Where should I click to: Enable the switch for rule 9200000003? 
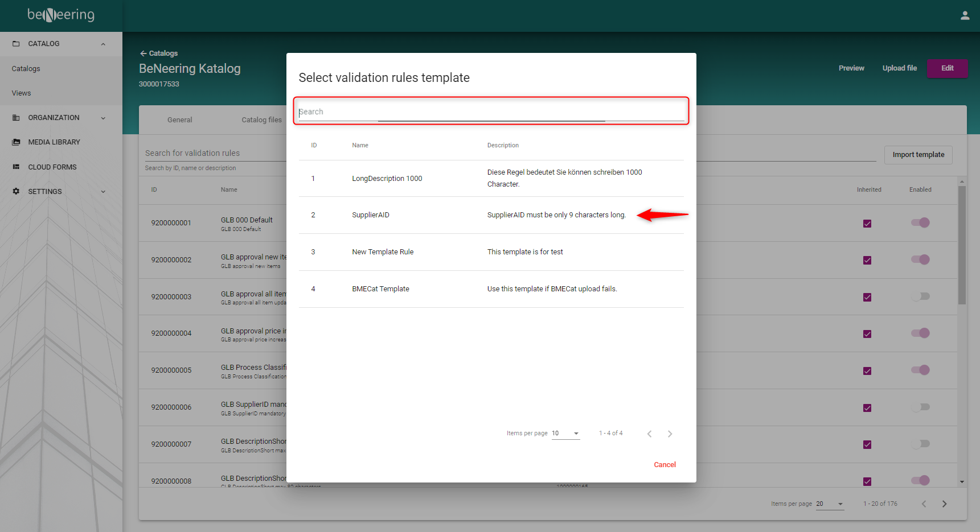pyautogui.click(x=920, y=296)
